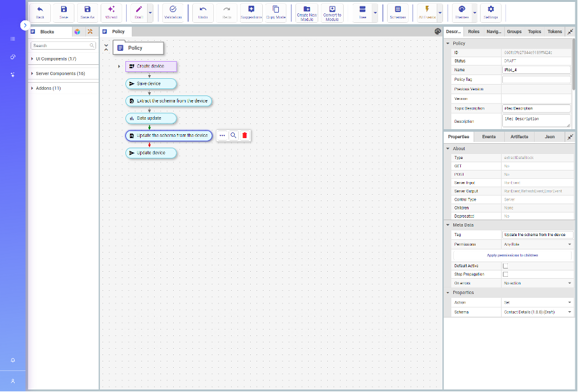Switch to the Roles tab
This screenshot has height=392, width=578.
pyautogui.click(x=474, y=31)
